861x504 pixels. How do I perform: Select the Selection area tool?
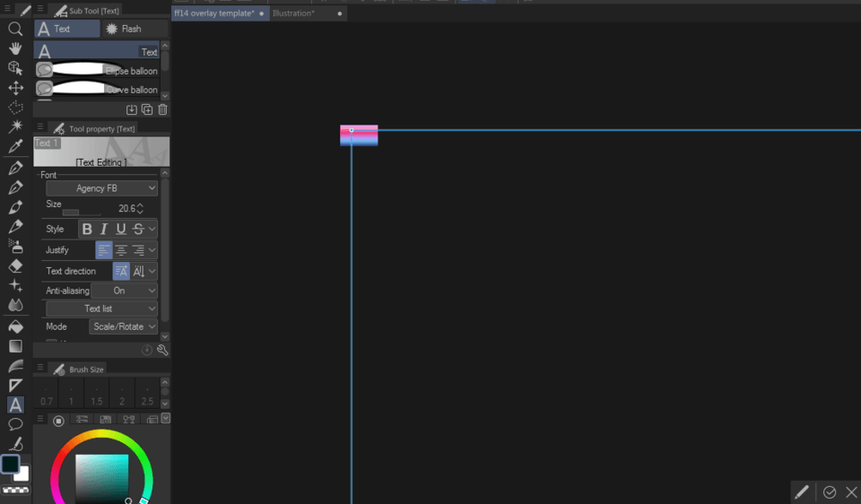(x=15, y=107)
